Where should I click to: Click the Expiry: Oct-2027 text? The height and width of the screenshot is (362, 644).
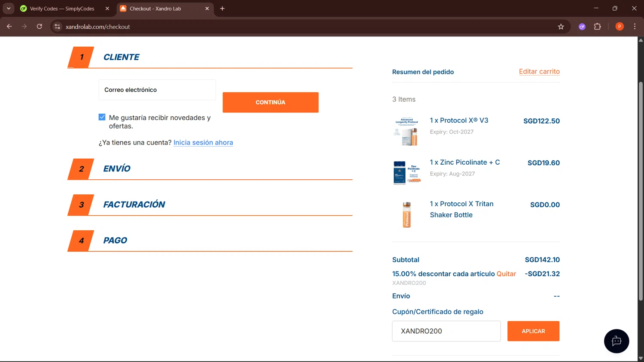point(452,132)
